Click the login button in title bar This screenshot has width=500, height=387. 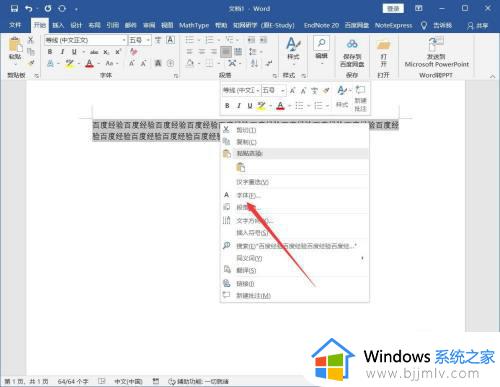point(393,8)
